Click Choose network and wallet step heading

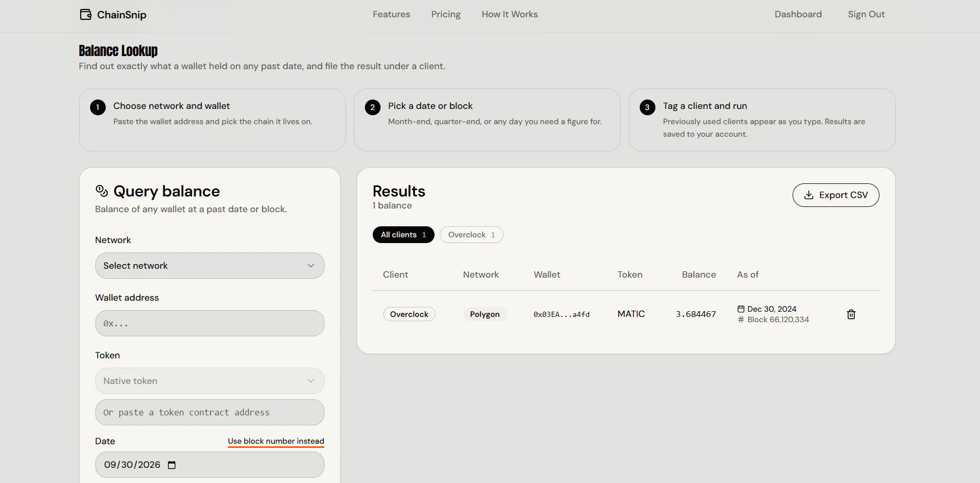coord(171,106)
